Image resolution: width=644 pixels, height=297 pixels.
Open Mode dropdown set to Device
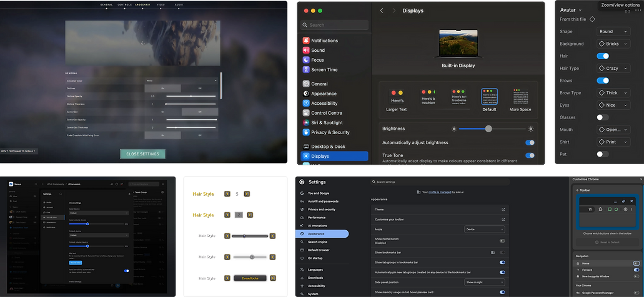[x=485, y=230]
